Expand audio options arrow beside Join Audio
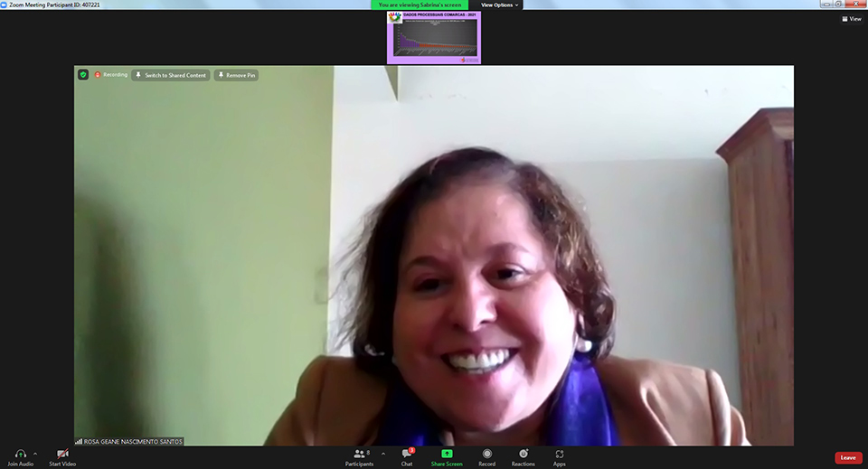The width and height of the screenshot is (868, 469). coord(35,454)
